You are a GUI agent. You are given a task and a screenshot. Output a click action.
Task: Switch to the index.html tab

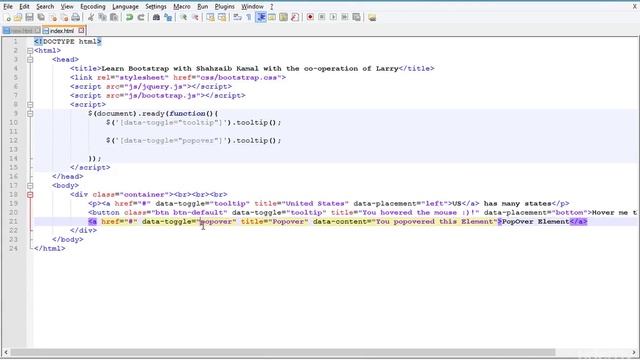[x=62, y=31]
